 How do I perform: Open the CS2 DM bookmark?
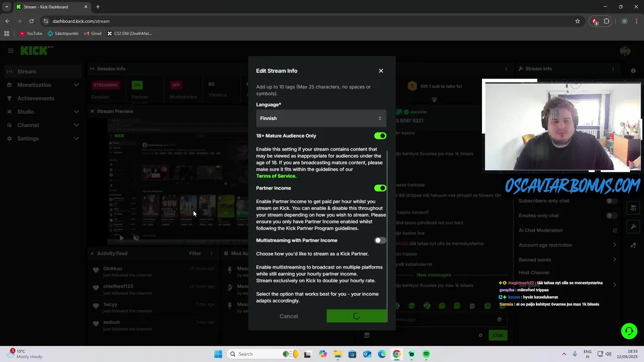point(129,34)
